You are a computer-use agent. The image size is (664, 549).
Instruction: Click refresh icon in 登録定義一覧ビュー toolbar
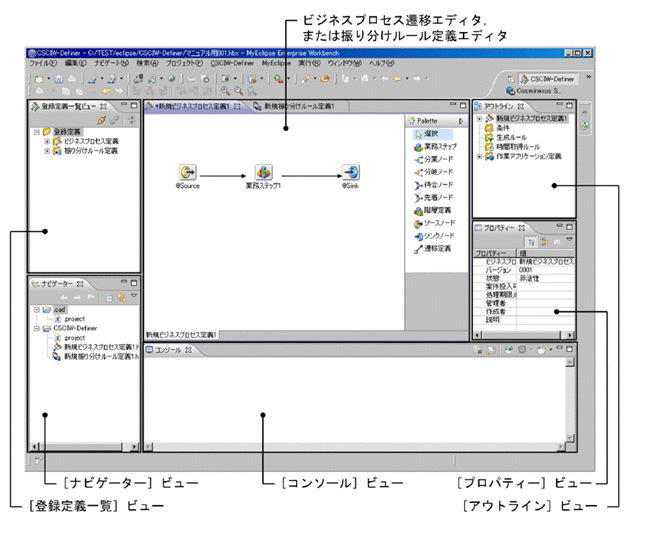pos(132,120)
